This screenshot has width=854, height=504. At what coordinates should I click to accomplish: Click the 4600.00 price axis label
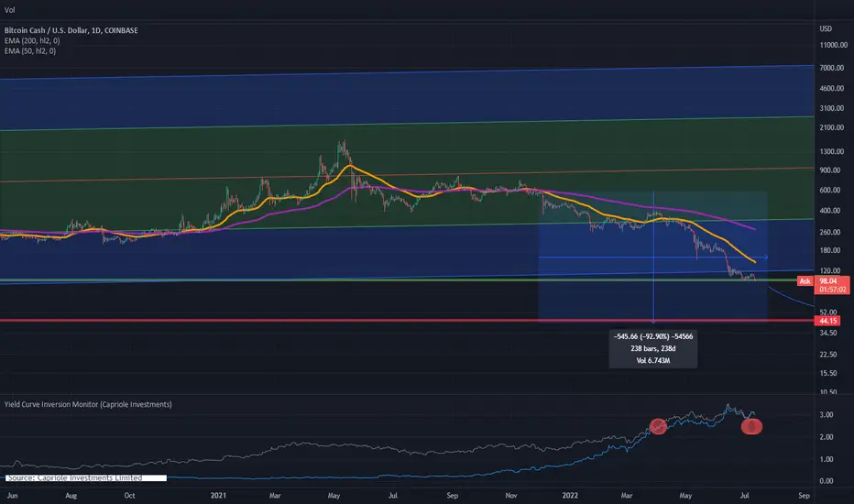832,88
